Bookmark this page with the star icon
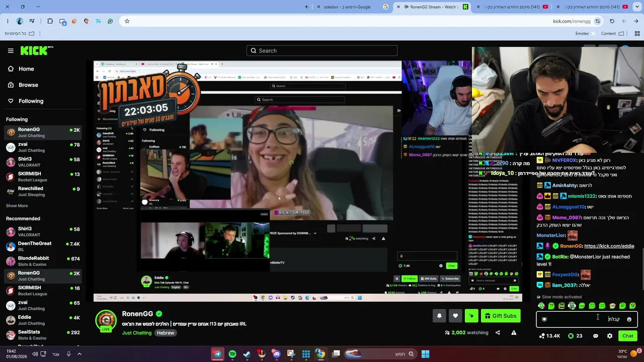 click(127, 21)
